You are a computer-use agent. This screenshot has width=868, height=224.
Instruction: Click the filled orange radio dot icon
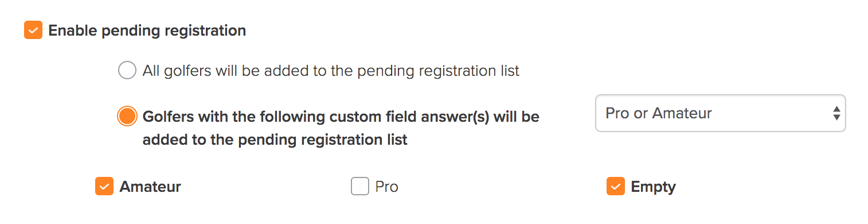(127, 117)
